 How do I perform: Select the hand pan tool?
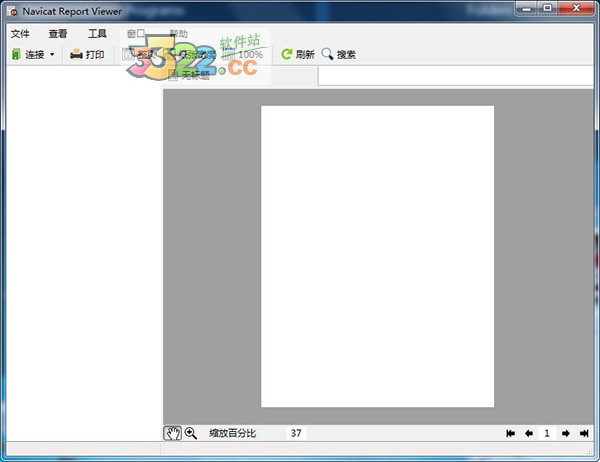[x=172, y=433]
